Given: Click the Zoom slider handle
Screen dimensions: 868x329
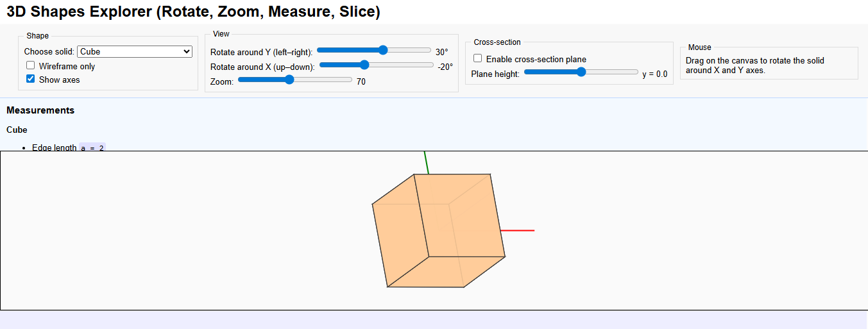Looking at the screenshot, I should click(x=289, y=80).
